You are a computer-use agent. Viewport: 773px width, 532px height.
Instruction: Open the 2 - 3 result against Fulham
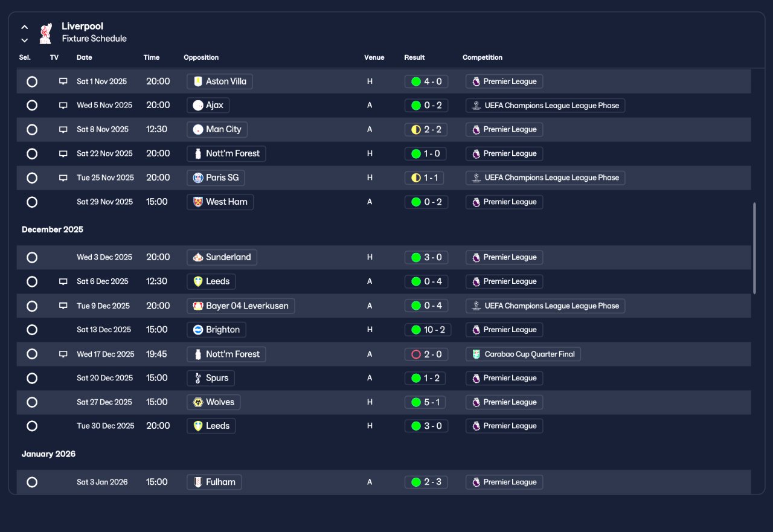click(x=426, y=482)
